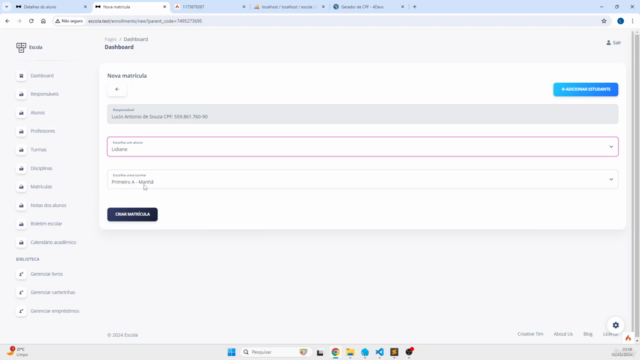The height and width of the screenshot is (360, 640).
Task: Click the Alunos sidebar icon
Action: tap(21, 113)
